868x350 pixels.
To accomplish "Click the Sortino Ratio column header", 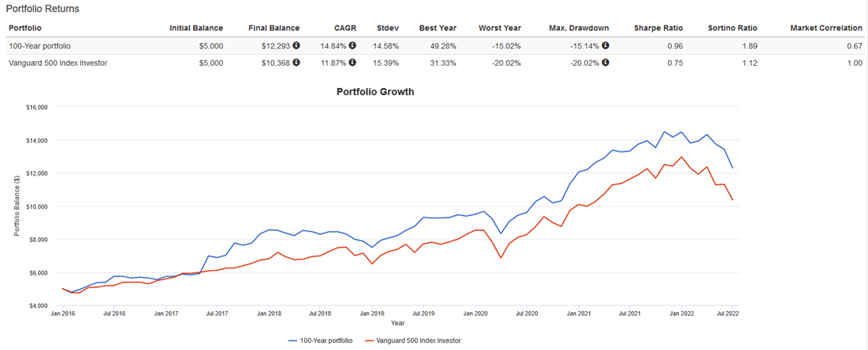I will pyautogui.click(x=732, y=28).
